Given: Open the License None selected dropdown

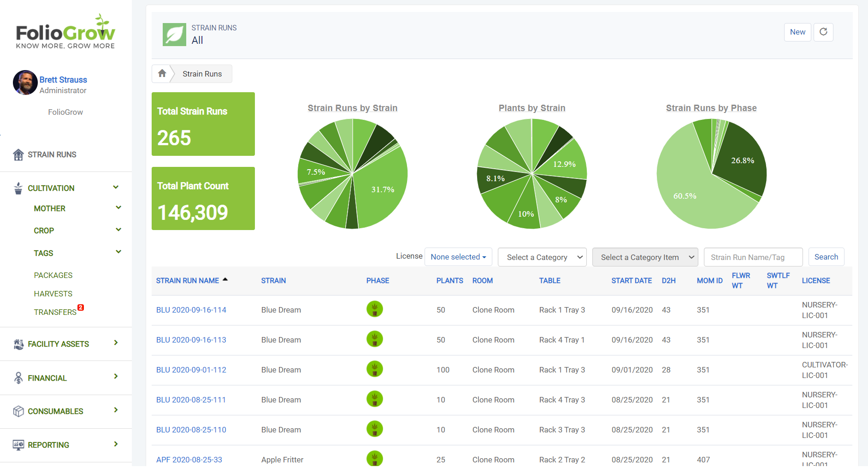Looking at the screenshot, I should pyautogui.click(x=458, y=257).
